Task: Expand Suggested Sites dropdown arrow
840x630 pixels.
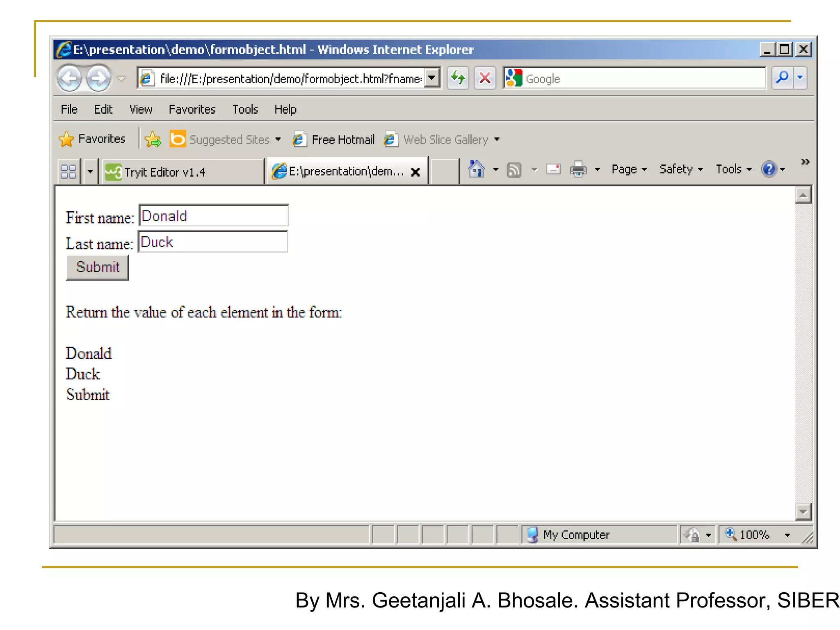Action: 278,139
